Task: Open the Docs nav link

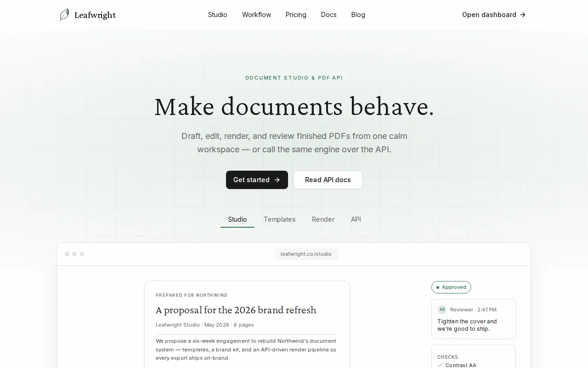Action: tap(329, 15)
